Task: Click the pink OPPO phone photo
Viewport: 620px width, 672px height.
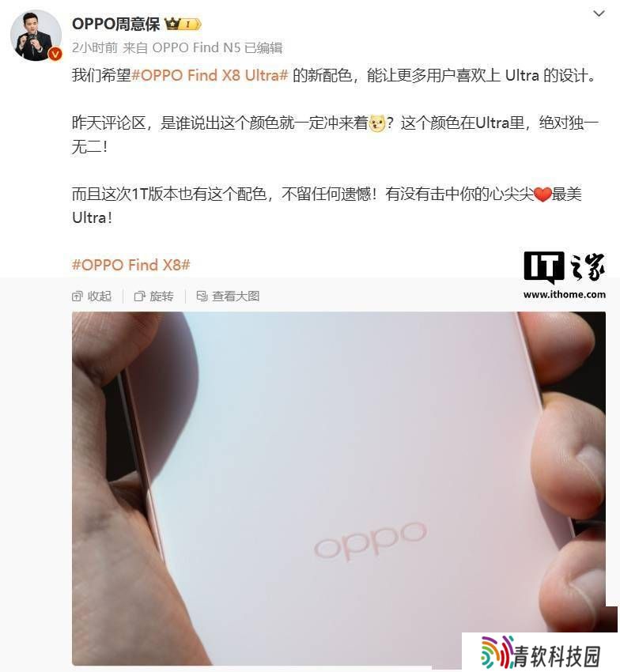Action: tap(338, 489)
